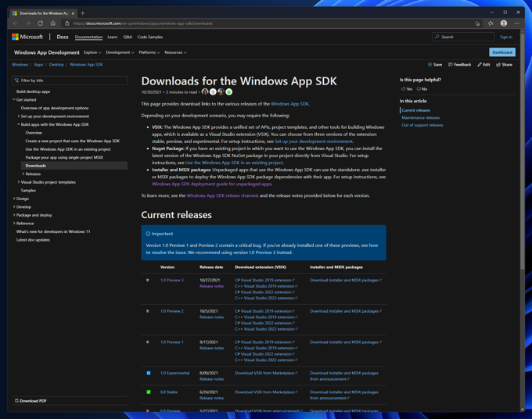The width and height of the screenshot is (532, 419).
Task: Add this page to favorites star icon
Action: (477, 23)
